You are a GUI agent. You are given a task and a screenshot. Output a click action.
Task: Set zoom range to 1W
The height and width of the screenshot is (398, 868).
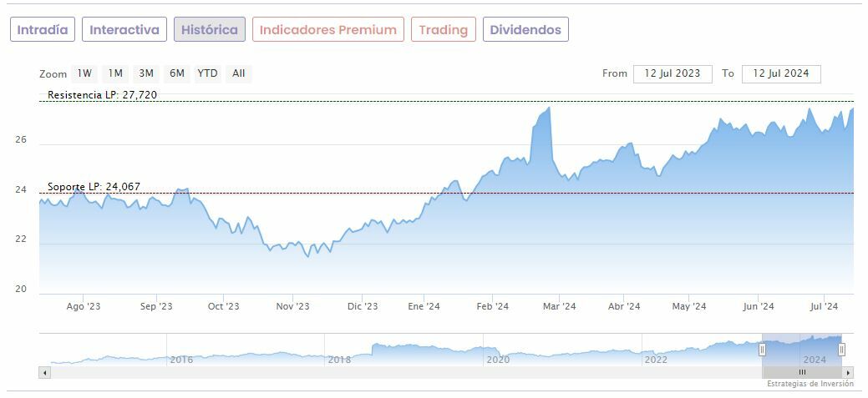[84, 73]
